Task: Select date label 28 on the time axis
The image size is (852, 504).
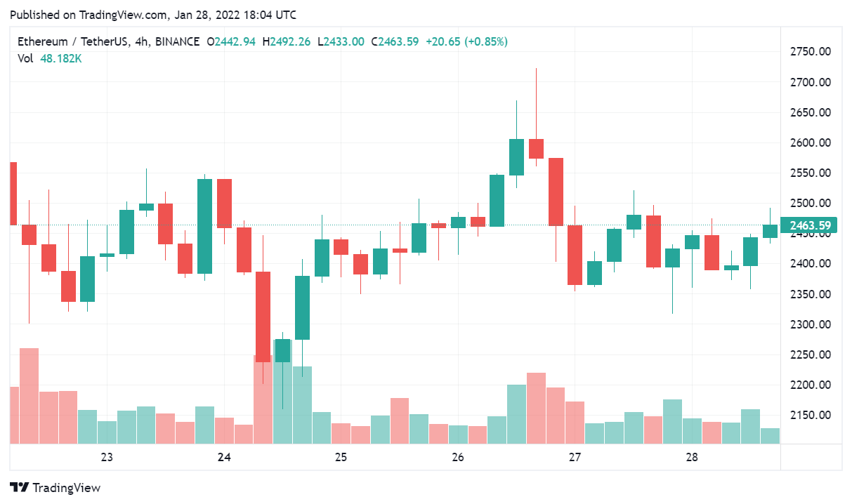Action: tap(692, 458)
